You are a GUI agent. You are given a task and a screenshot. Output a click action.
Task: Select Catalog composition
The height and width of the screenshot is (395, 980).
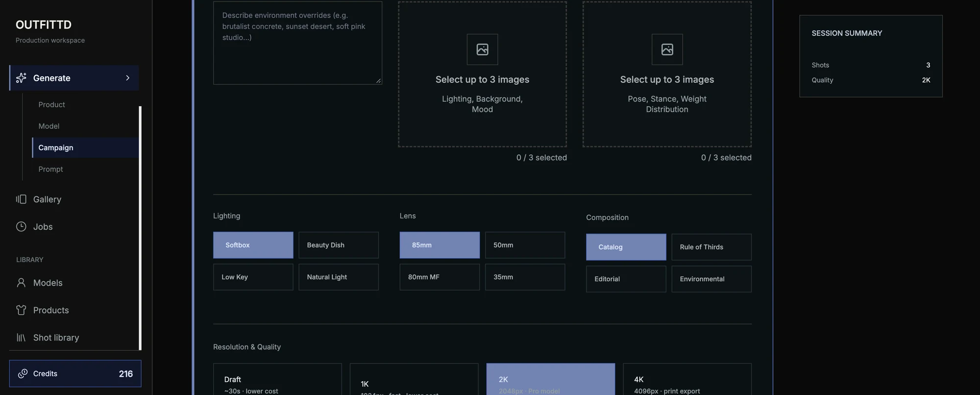click(x=626, y=247)
